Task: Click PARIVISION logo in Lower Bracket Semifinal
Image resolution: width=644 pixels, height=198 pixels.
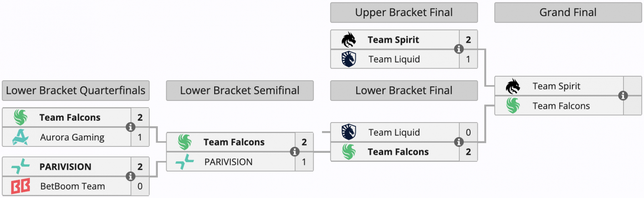Action: point(185,162)
